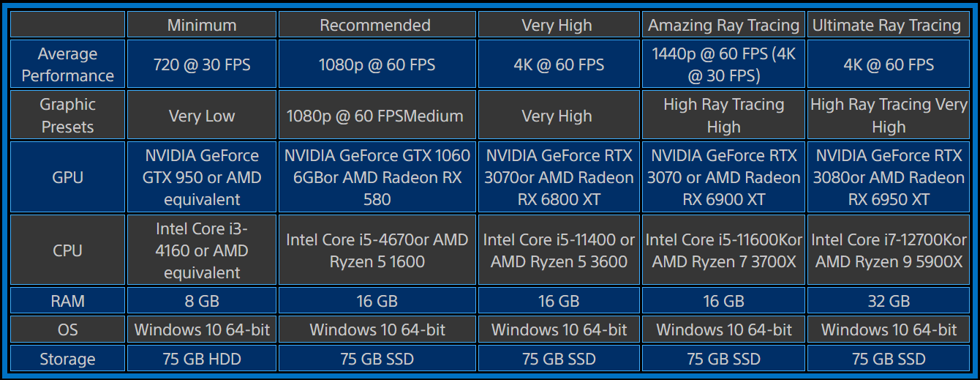Click the "75 GB HDD" storage cell

tap(202, 359)
